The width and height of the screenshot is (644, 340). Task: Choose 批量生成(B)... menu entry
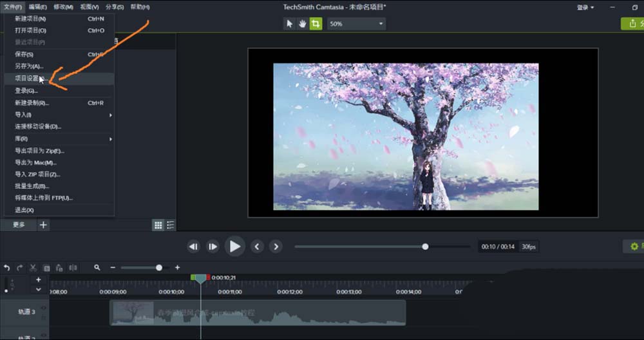click(x=59, y=186)
